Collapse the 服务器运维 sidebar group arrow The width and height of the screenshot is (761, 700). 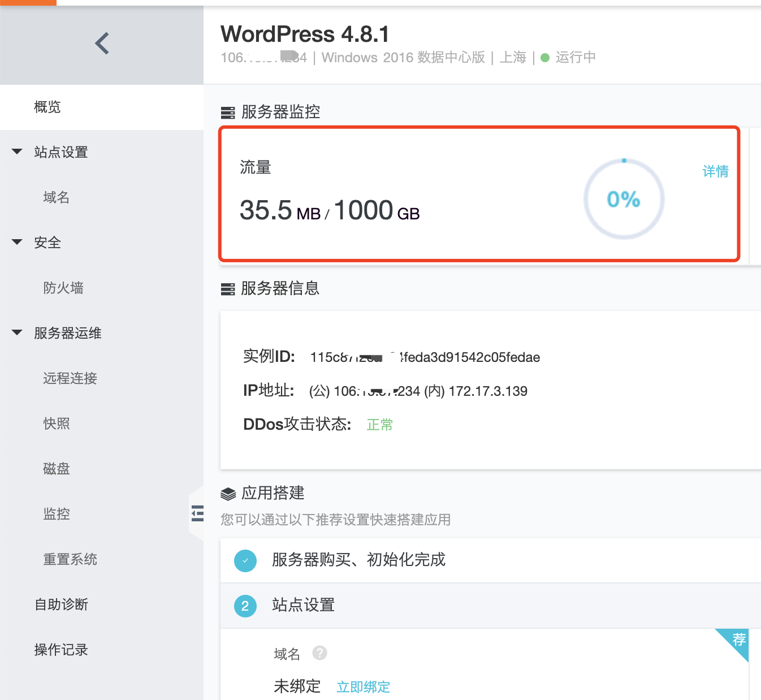tap(17, 332)
